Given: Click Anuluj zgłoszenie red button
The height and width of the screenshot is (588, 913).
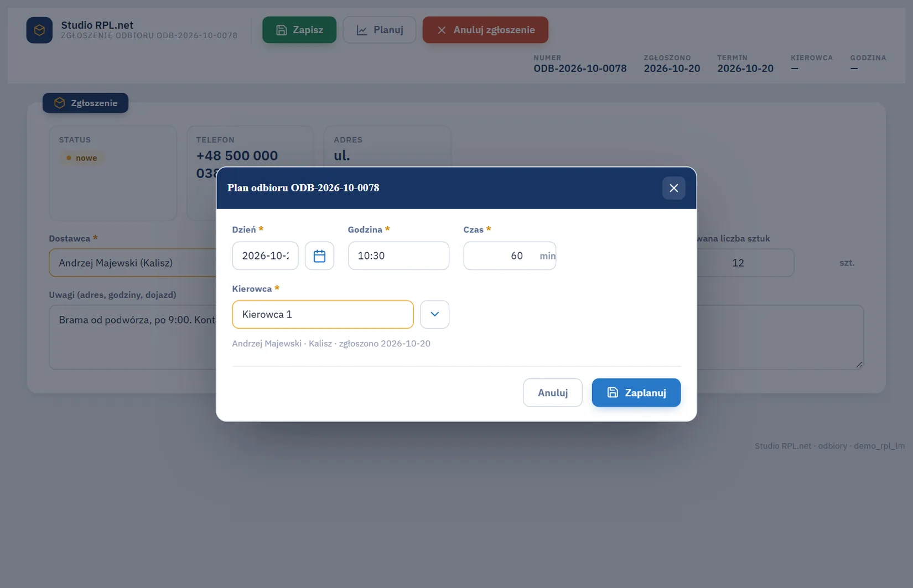Looking at the screenshot, I should coord(485,30).
